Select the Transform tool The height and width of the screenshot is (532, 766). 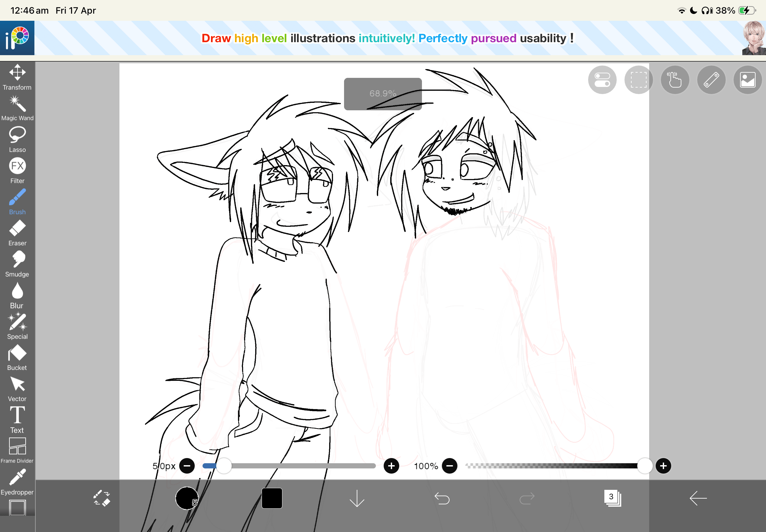pyautogui.click(x=17, y=77)
